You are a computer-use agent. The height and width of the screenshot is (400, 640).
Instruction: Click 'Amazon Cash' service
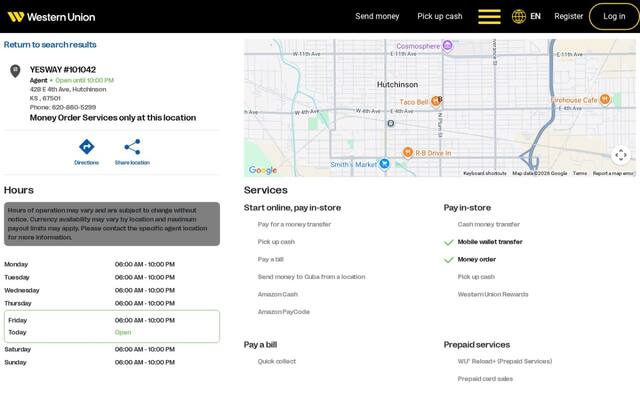pyautogui.click(x=278, y=294)
